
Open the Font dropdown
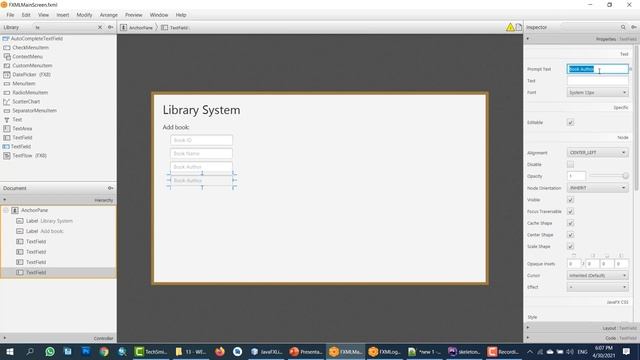coord(598,93)
